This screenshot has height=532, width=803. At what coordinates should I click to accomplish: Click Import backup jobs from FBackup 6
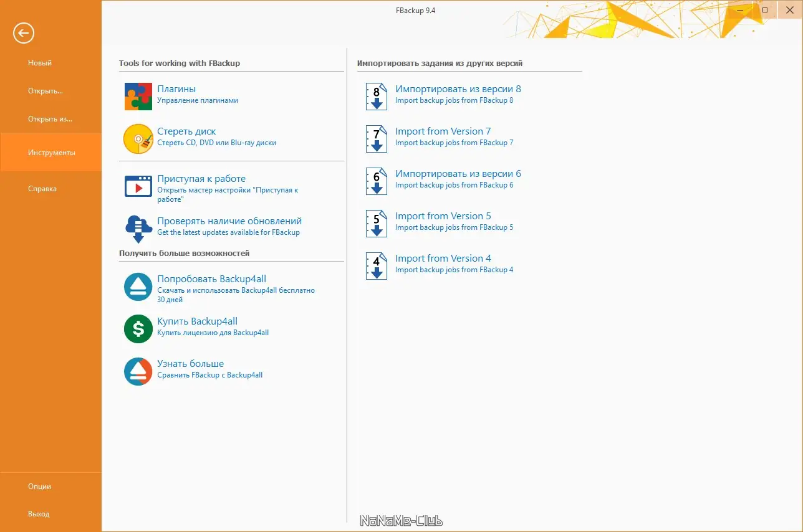[x=454, y=185]
